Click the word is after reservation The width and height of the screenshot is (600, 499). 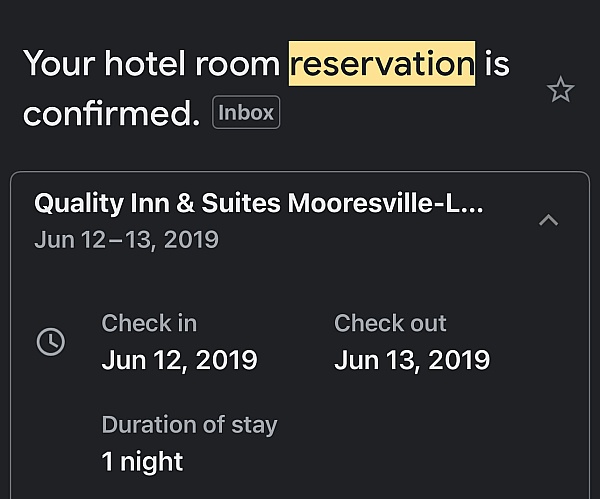497,64
